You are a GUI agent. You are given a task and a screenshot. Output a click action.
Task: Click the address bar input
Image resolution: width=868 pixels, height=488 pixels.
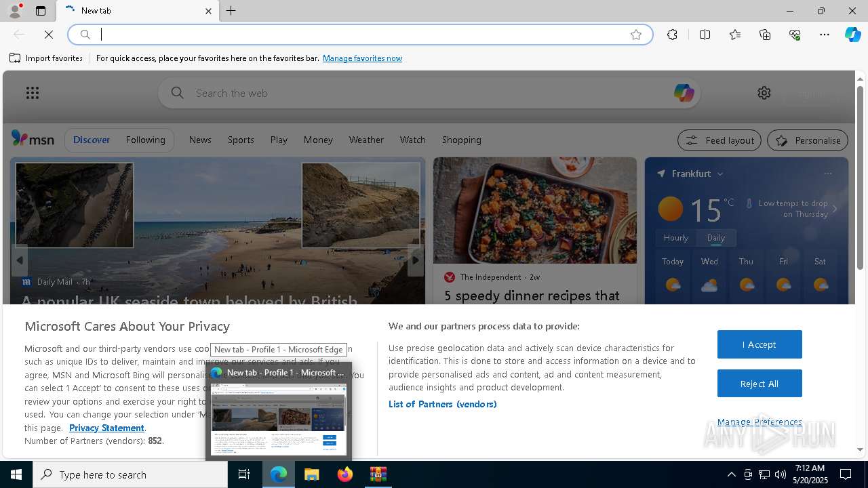coord(359,35)
